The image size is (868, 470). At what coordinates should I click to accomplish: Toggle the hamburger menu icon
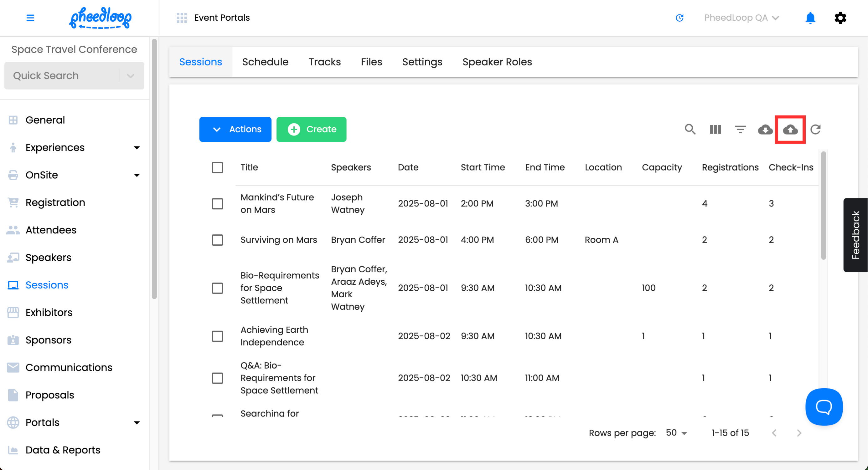point(30,18)
